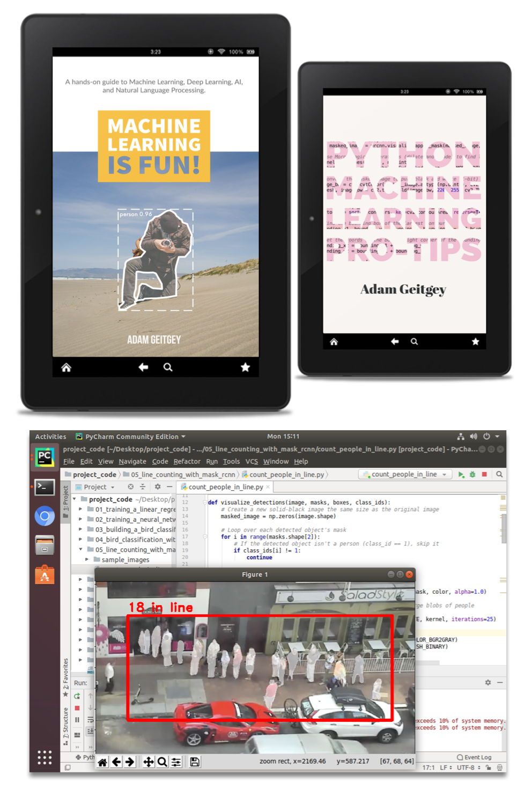Stop the process in the Run panel

tap(77, 708)
